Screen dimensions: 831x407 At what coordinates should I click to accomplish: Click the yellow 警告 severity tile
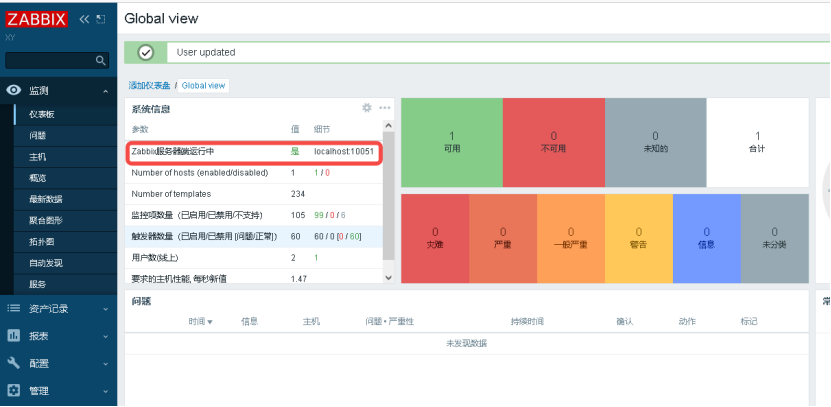pos(639,238)
